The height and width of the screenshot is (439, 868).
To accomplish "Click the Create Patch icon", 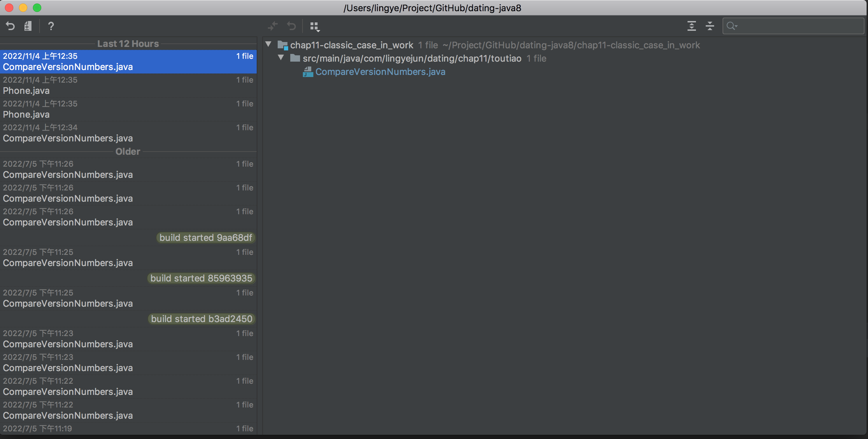I will [28, 26].
